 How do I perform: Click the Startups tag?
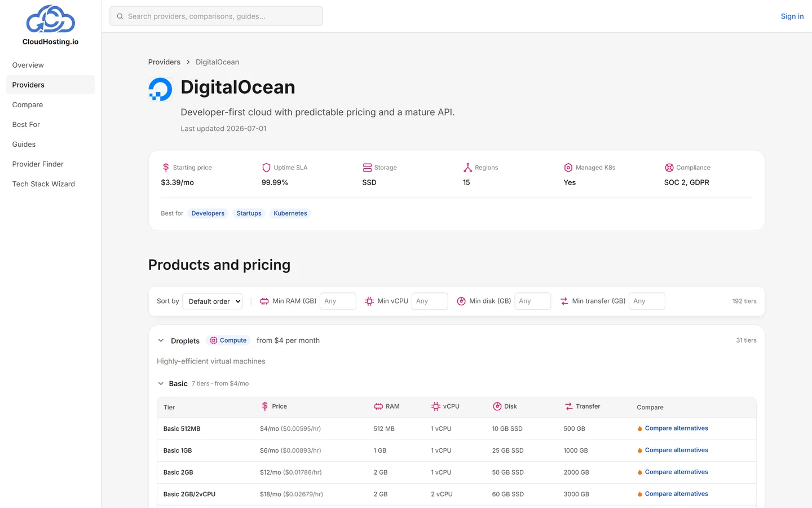coord(249,213)
